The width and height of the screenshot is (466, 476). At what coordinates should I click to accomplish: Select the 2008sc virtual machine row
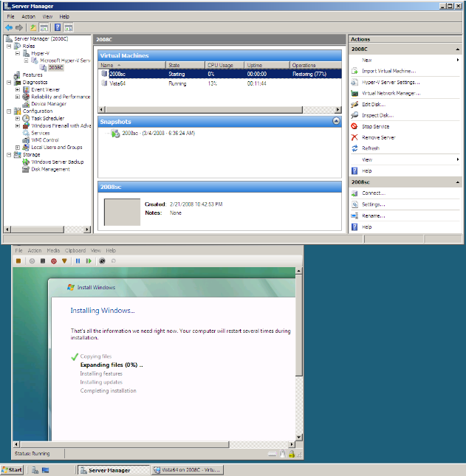pos(220,74)
